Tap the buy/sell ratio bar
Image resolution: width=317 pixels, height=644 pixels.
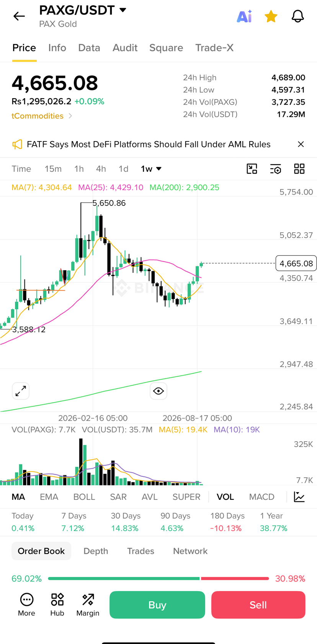(x=158, y=578)
